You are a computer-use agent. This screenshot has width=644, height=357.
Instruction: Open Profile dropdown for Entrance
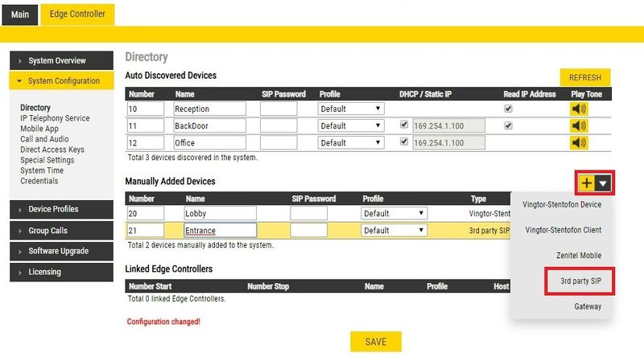(394, 230)
